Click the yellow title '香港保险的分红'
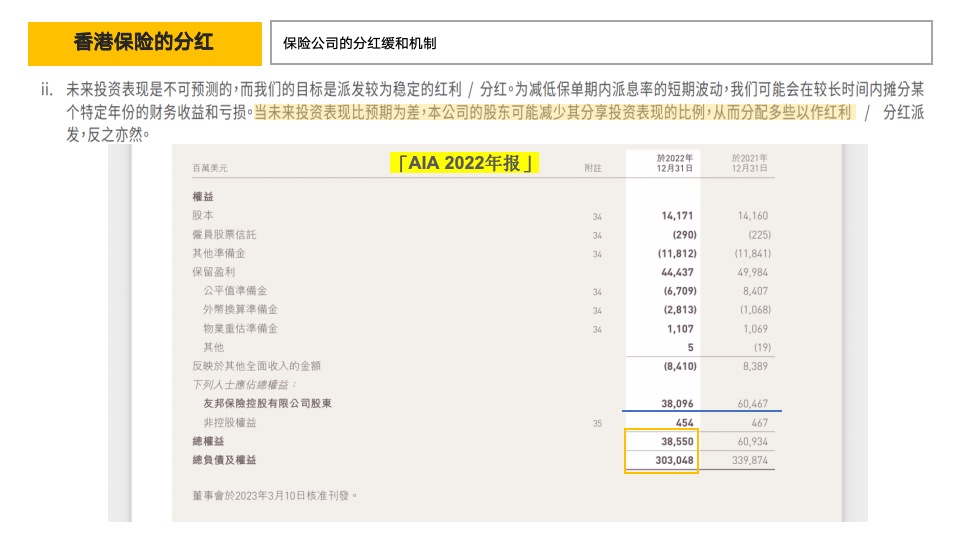The image size is (960, 540). (144, 42)
